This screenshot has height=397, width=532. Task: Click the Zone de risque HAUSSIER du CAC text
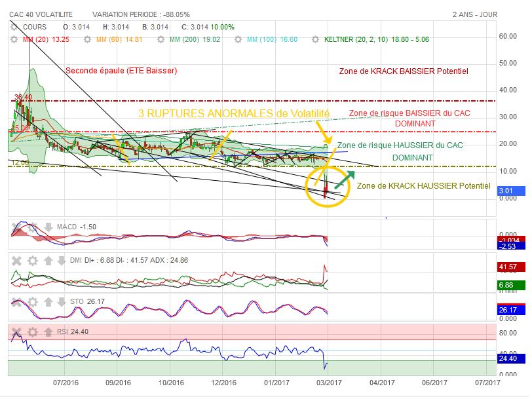pyautogui.click(x=400, y=145)
